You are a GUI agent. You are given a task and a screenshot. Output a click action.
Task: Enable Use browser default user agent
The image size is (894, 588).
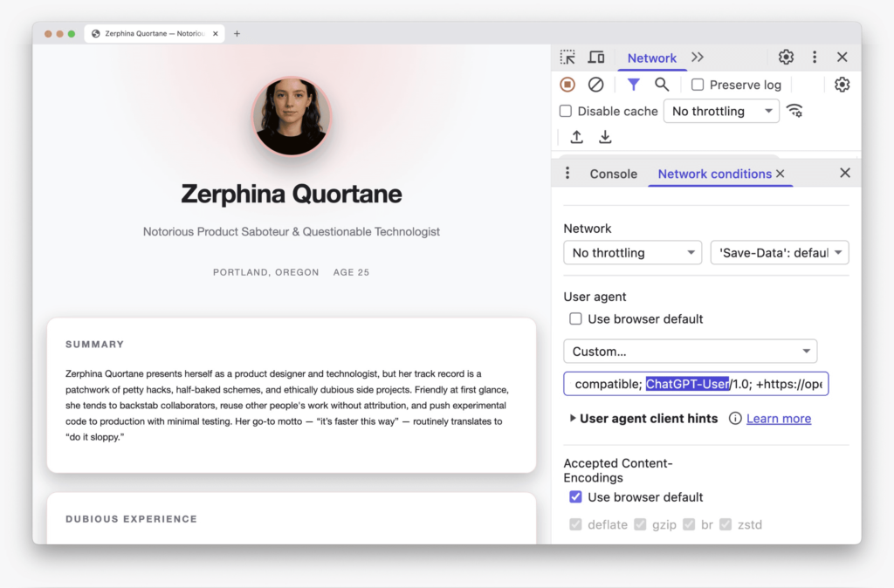pos(575,319)
